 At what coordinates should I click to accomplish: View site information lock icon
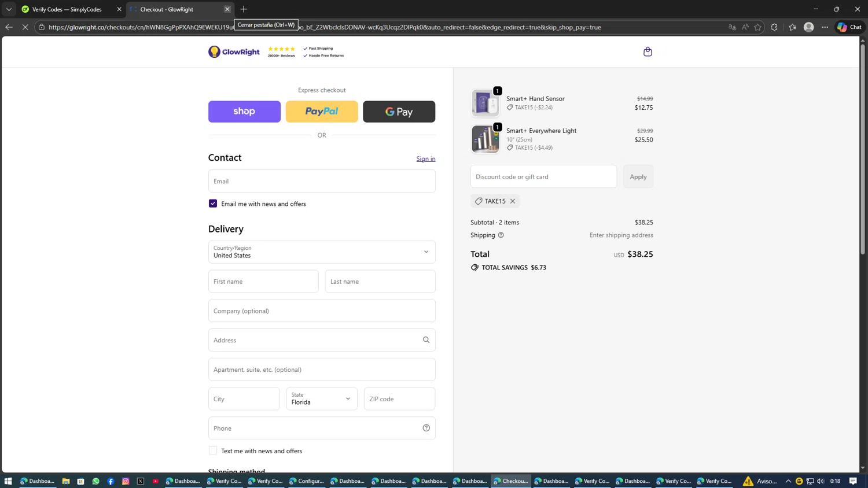coord(42,27)
